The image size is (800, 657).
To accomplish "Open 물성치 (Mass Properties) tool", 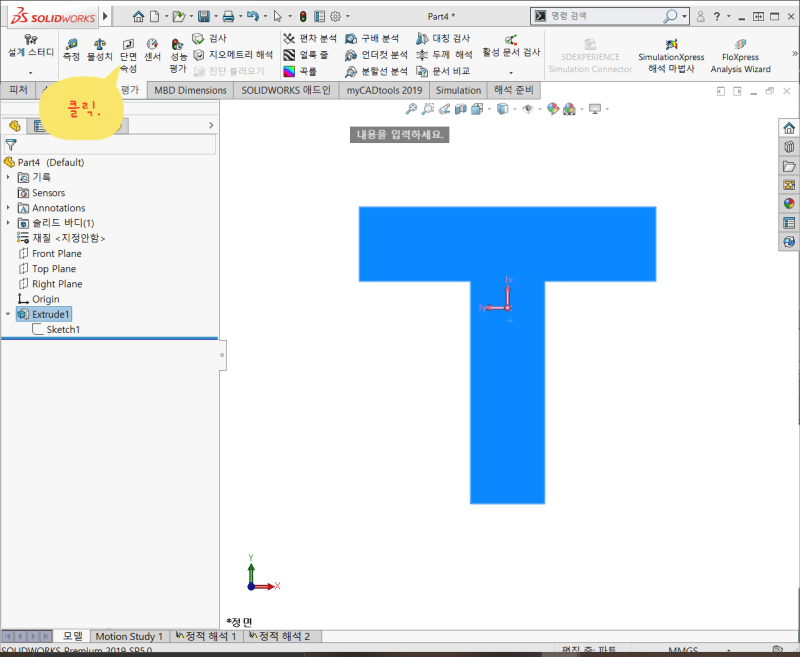I will pyautogui.click(x=99, y=49).
